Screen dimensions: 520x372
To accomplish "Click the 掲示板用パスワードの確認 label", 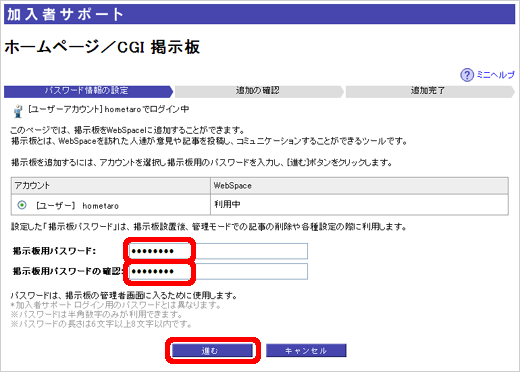I will (68, 271).
